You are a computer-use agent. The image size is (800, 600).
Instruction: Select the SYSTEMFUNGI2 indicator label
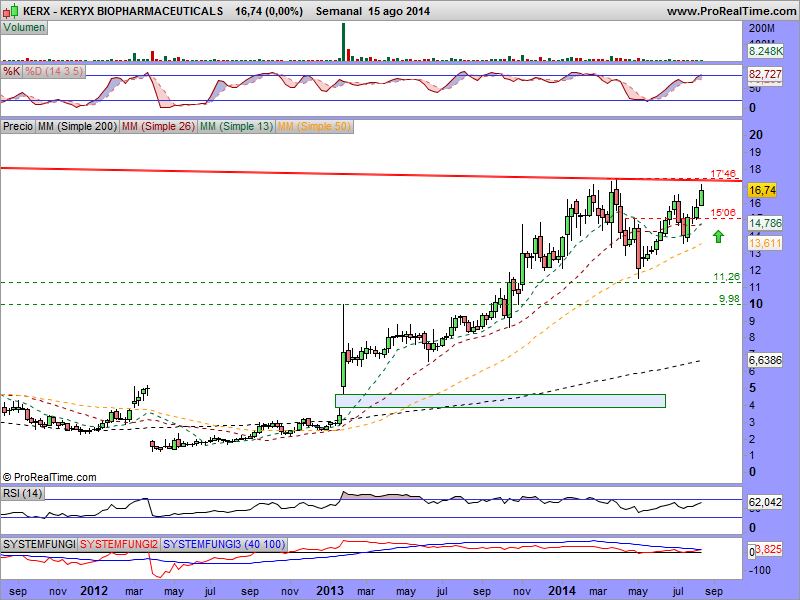tap(119, 544)
